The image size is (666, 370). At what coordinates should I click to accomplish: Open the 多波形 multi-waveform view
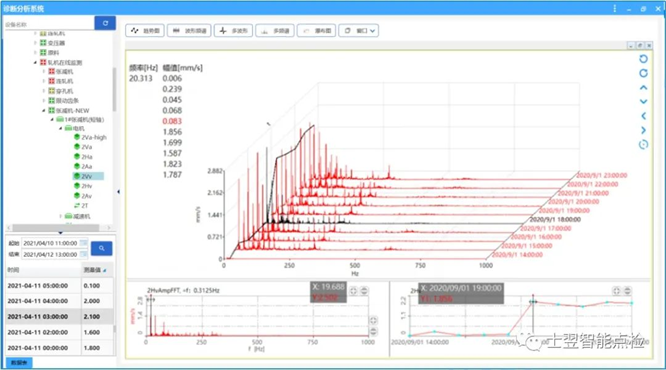tap(233, 31)
